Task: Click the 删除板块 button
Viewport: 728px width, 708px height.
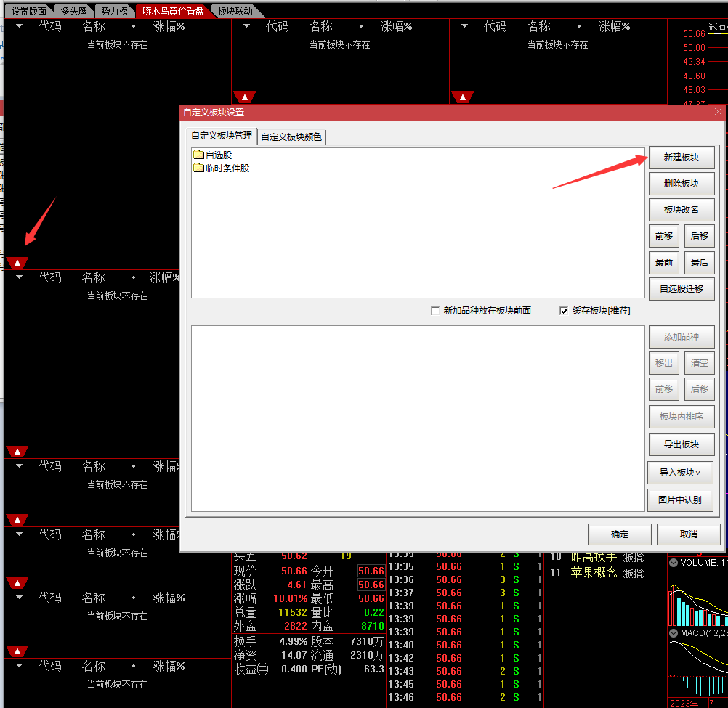Action: point(681,183)
